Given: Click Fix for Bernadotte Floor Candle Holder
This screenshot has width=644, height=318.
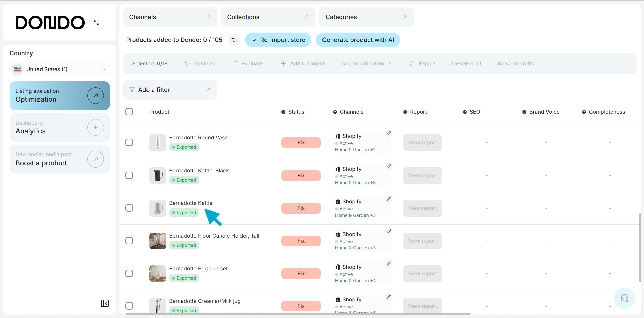Looking at the screenshot, I should point(301,241).
